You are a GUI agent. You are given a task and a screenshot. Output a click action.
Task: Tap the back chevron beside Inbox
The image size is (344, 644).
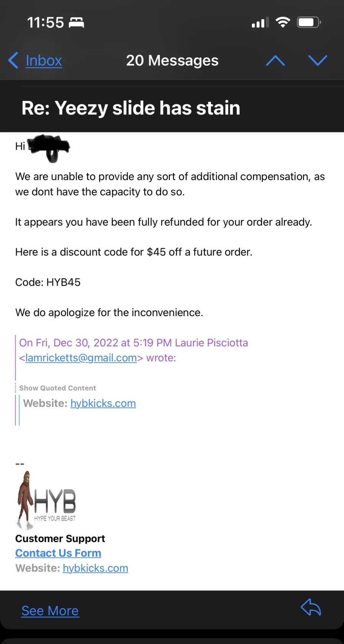[13, 60]
